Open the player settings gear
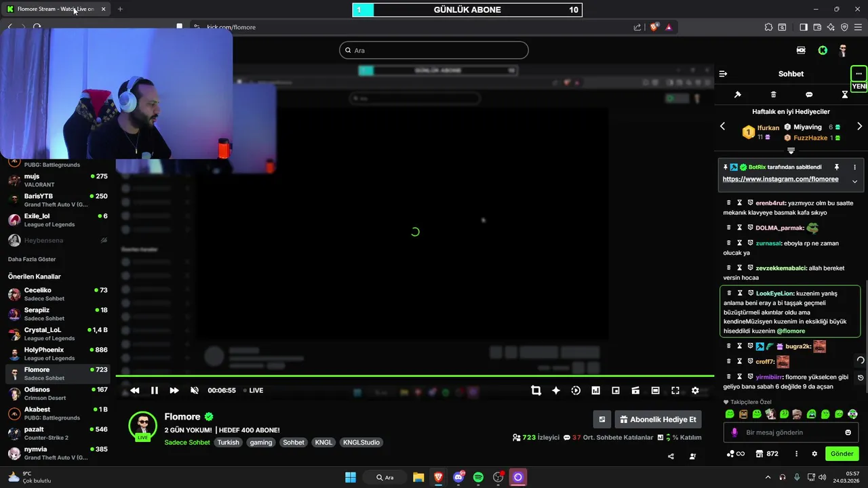This screenshot has height=488, width=868. (x=695, y=390)
